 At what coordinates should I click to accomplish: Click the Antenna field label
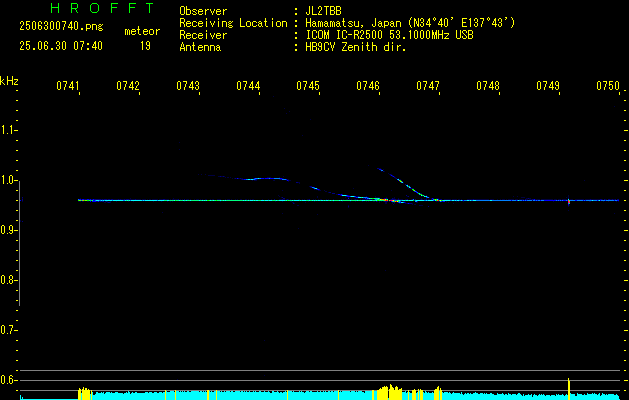(x=200, y=47)
